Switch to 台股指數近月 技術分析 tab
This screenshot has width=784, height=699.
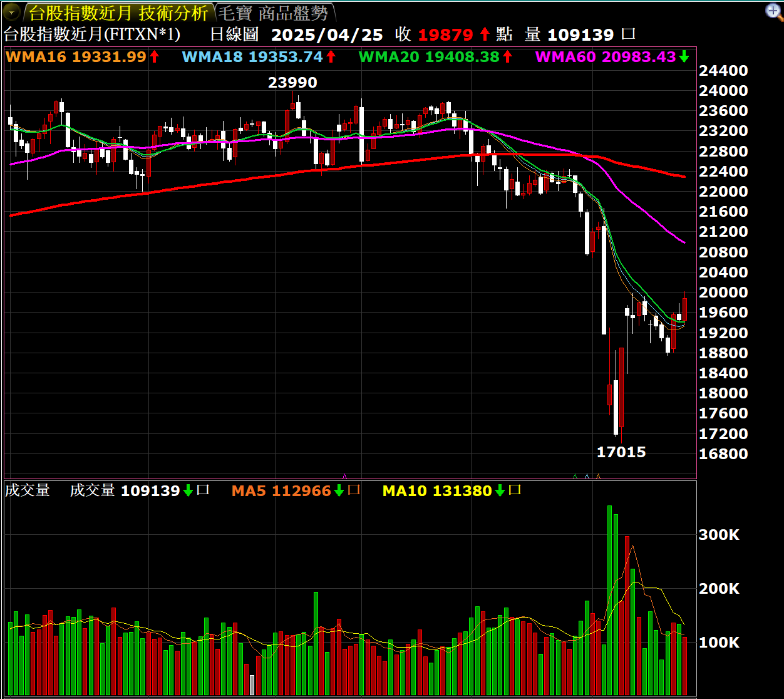click(x=118, y=13)
